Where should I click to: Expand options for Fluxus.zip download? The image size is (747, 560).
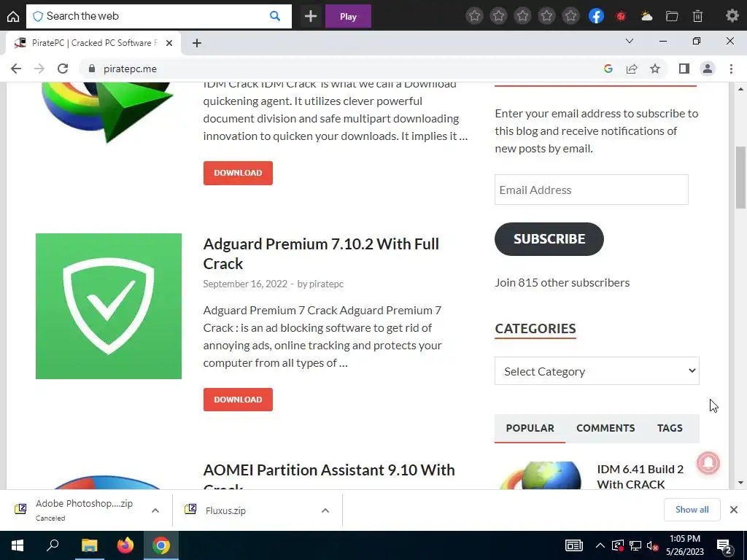click(x=325, y=510)
